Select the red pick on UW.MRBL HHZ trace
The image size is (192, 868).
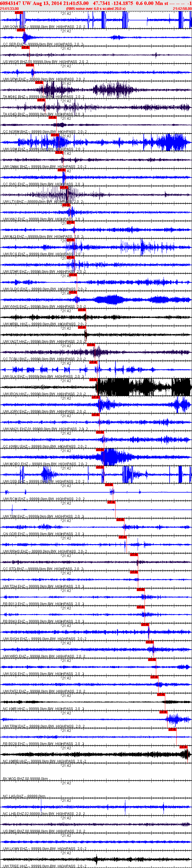[82, 310]
